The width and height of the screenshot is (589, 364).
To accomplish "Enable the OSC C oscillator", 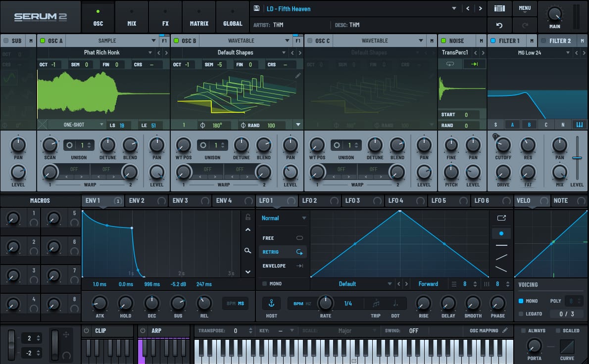I will click(x=310, y=41).
